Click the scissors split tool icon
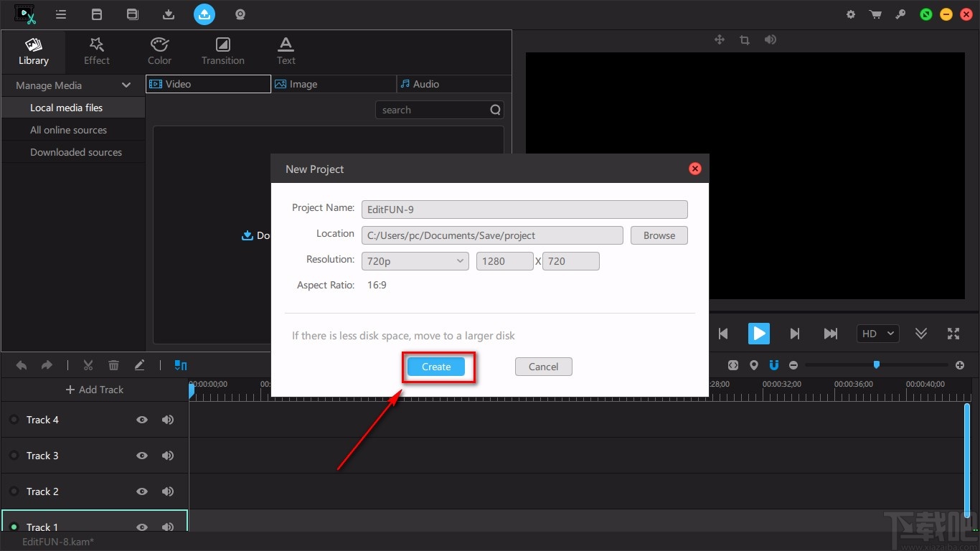Image resolution: width=980 pixels, height=551 pixels. pos(88,365)
